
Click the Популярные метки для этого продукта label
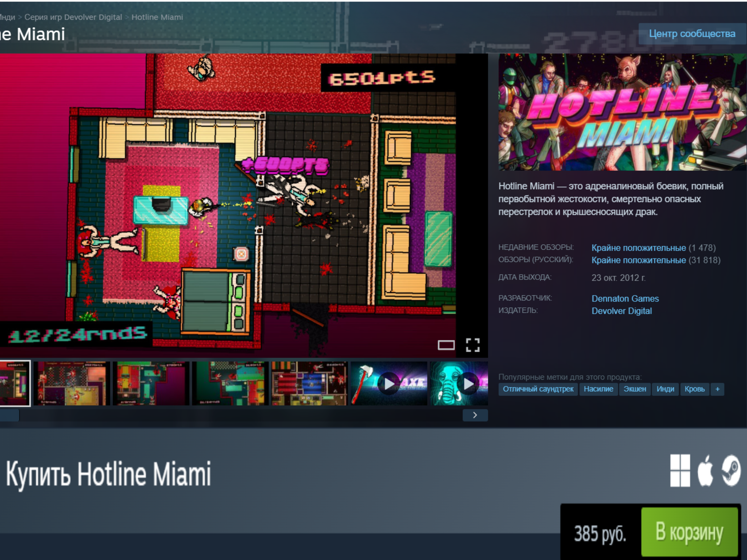[570, 377]
